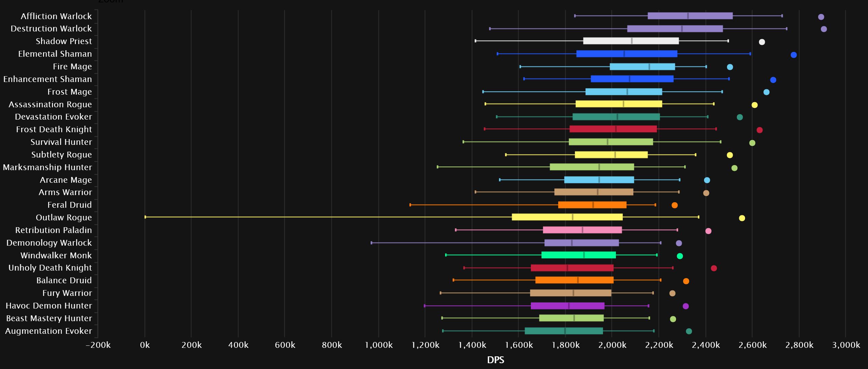Select the Elemental Shaman axis label
This screenshot has height=369, width=868.
55,54
